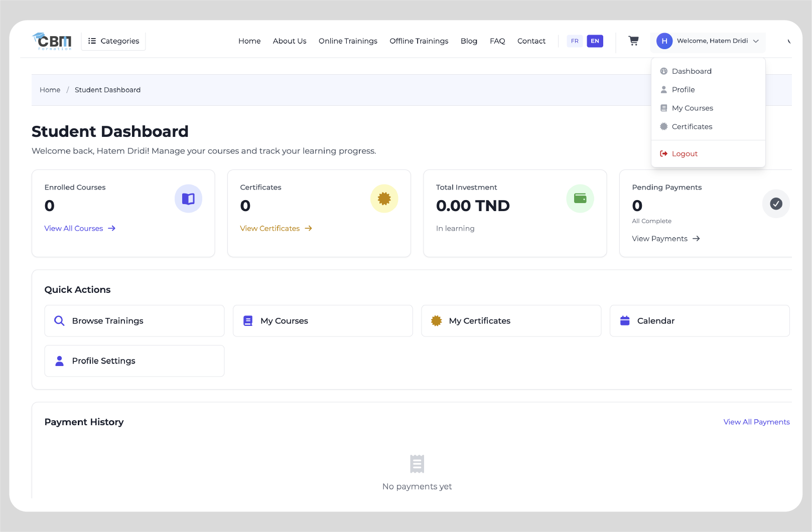
Task: Click Home in the breadcrumb
Action: (x=50, y=90)
